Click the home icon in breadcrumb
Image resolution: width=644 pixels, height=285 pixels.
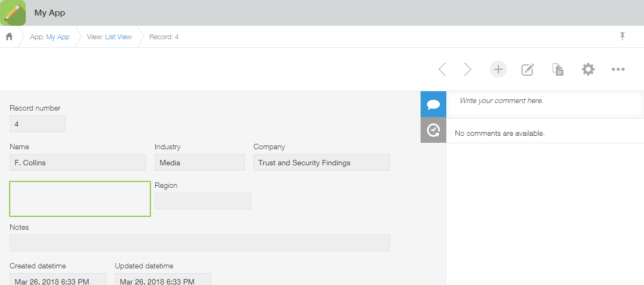pyautogui.click(x=9, y=36)
